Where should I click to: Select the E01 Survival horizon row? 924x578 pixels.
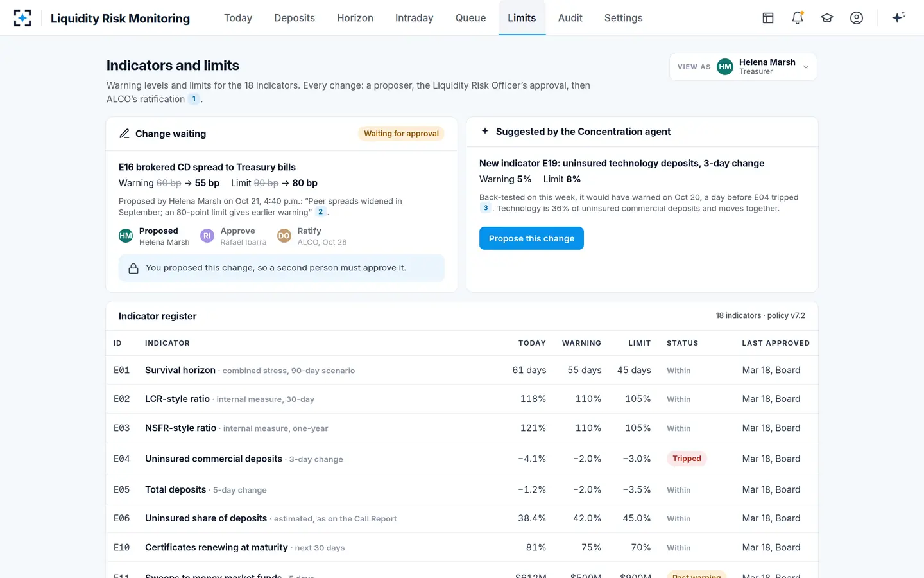click(462, 370)
